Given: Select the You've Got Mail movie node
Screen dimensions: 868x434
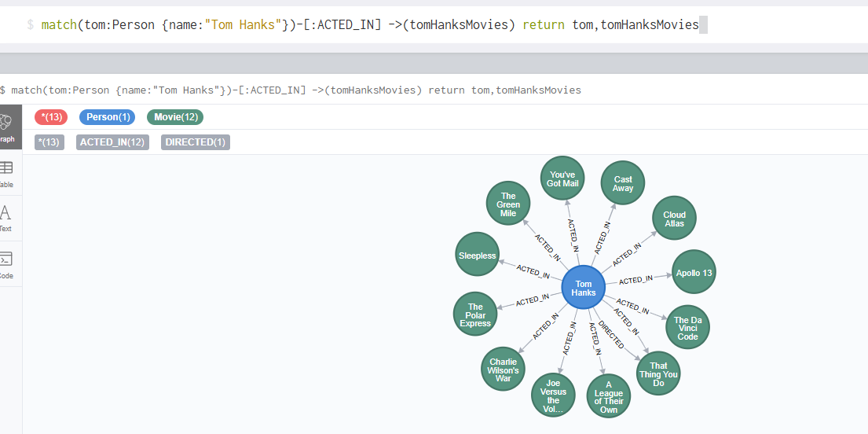Looking at the screenshot, I should [562, 178].
